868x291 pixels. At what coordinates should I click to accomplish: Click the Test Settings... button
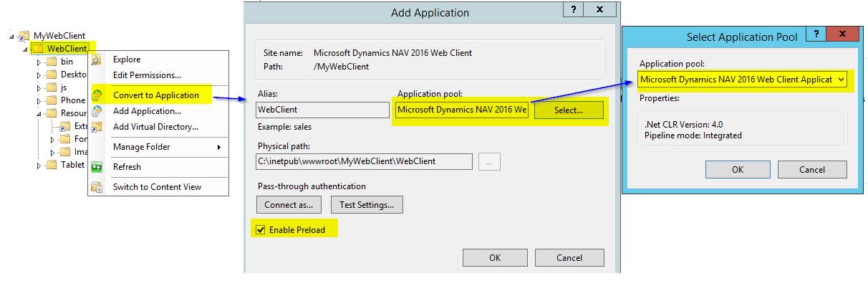click(367, 204)
